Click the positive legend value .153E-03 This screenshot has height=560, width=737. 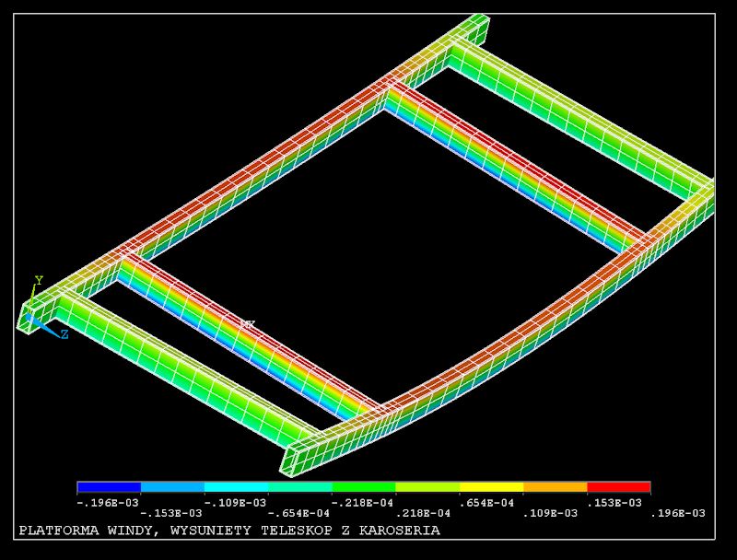click(614, 503)
